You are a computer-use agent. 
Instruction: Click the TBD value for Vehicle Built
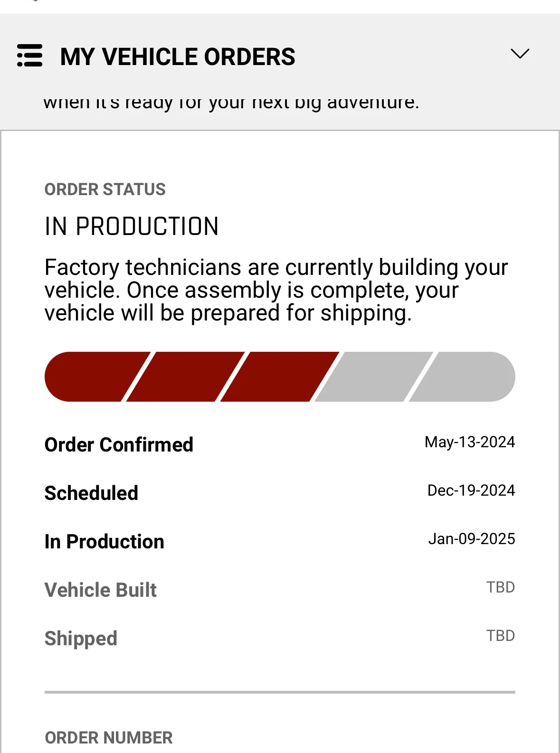[x=501, y=587]
